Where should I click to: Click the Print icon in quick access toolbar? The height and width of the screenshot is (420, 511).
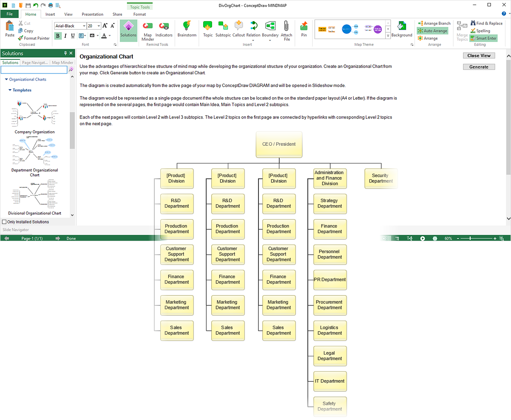click(x=51, y=6)
